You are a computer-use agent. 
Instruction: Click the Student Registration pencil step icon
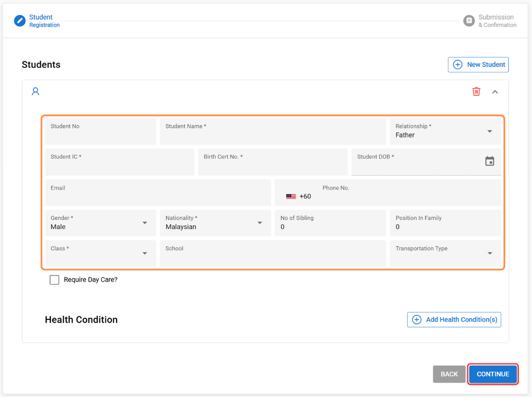point(20,21)
